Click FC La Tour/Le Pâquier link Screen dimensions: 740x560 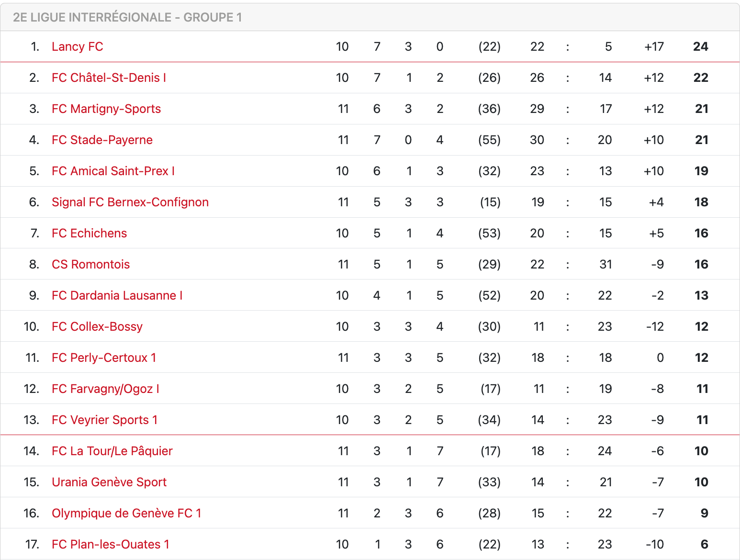pyautogui.click(x=112, y=451)
